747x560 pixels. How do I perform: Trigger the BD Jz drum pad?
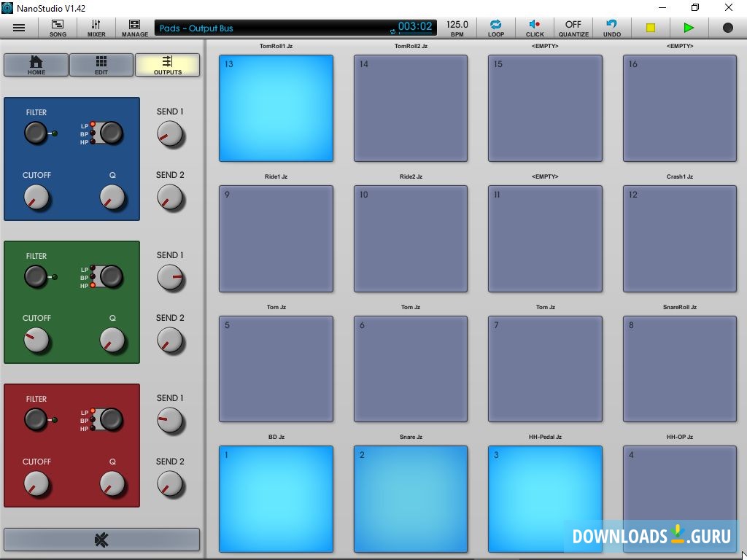pyautogui.click(x=276, y=499)
